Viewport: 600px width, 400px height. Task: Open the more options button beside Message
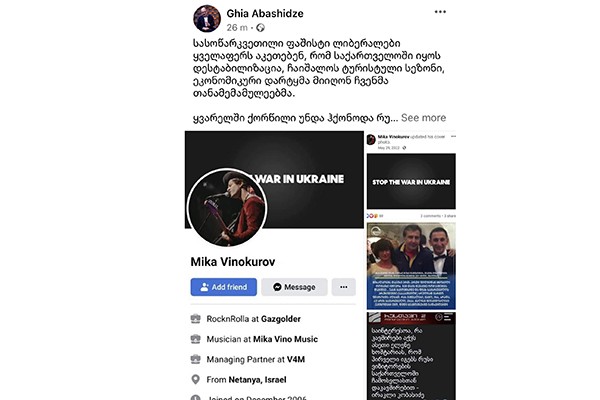pos(344,287)
